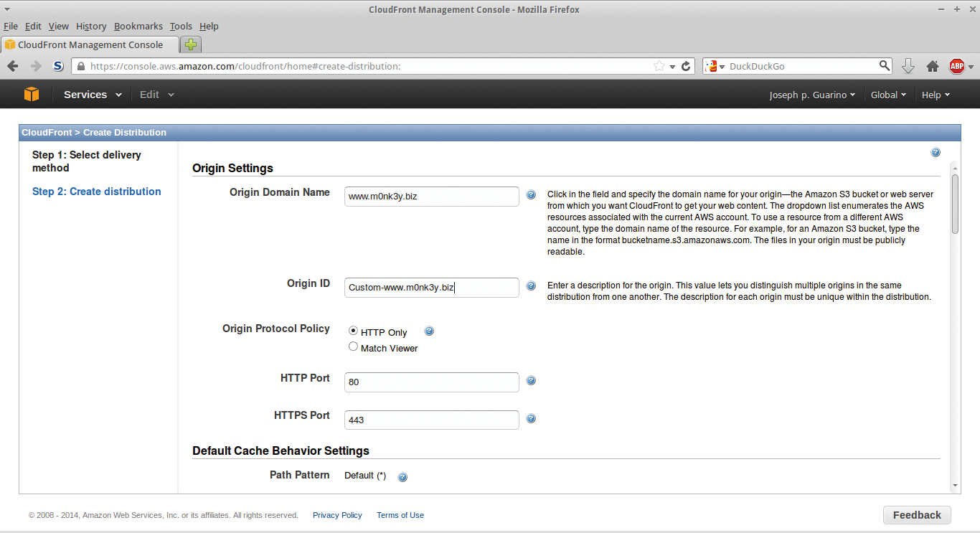The height and width of the screenshot is (533, 980).
Task: Click help icon beside HTTP Only option
Action: (430, 331)
